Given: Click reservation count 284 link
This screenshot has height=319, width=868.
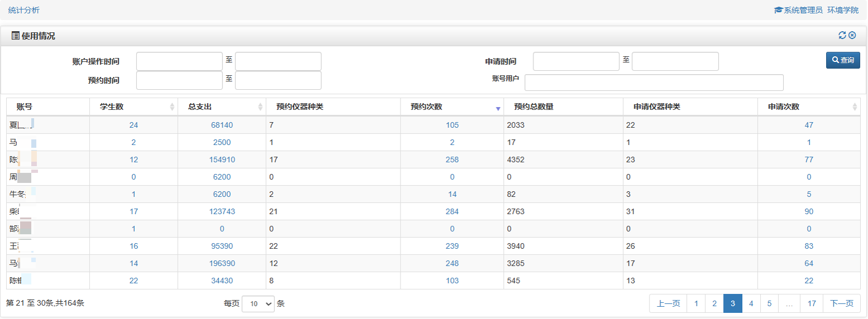Looking at the screenshot, I should pyautogui.click(x=452, y=211).
